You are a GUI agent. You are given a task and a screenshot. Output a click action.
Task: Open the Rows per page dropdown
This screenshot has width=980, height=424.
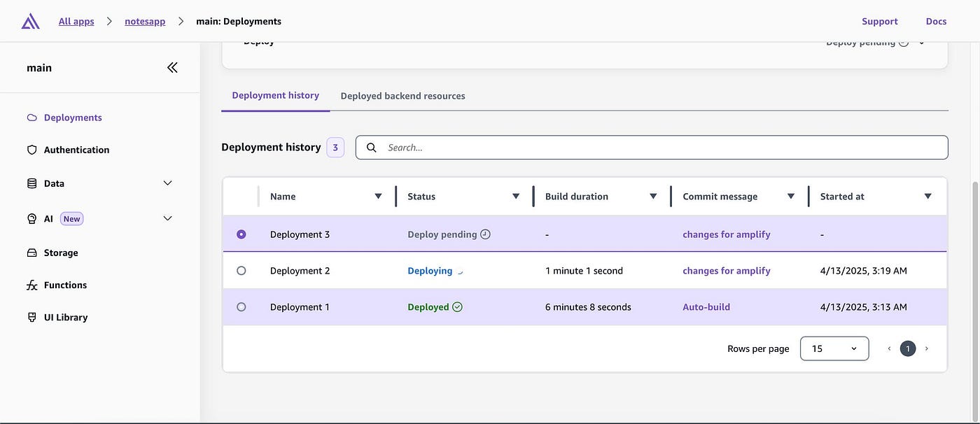pyautogui.click(x=834, y=348)
